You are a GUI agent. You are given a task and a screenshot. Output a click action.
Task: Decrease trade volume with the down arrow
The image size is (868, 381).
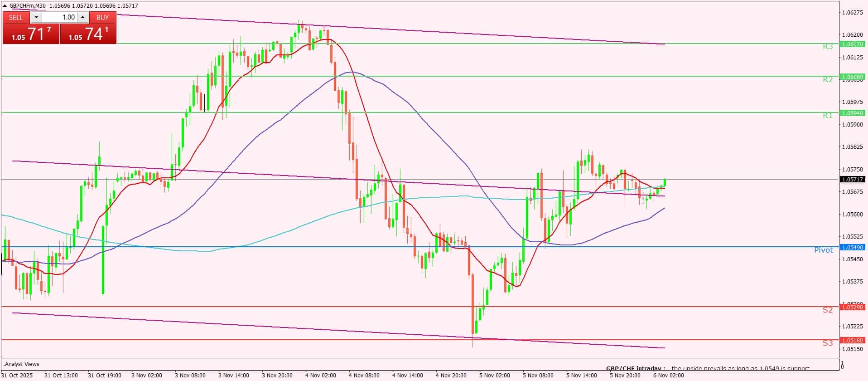[x=36, y=17]
